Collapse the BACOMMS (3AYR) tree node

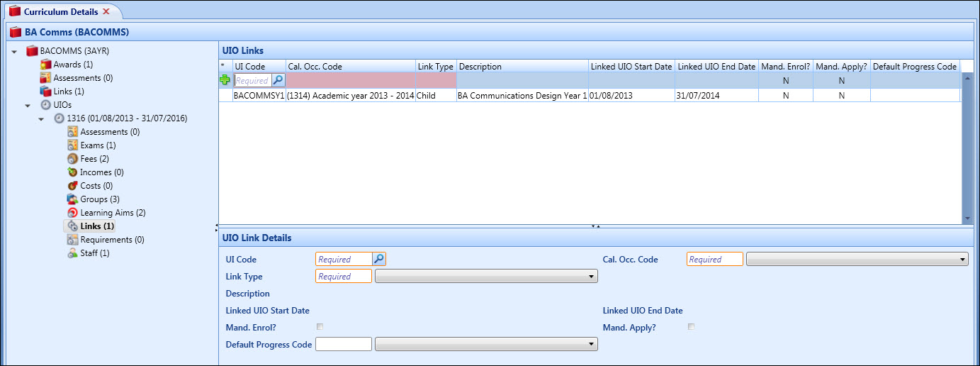coord(15,52)
